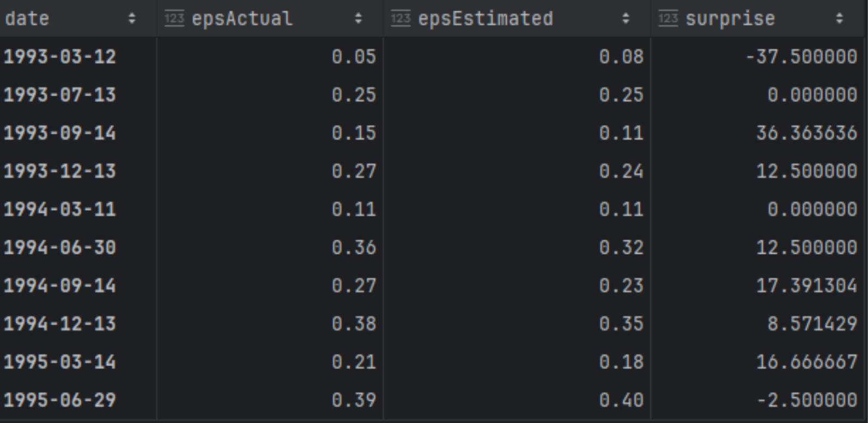
Task: Click the sort arrows in date column header
Action: click(131, 19)
